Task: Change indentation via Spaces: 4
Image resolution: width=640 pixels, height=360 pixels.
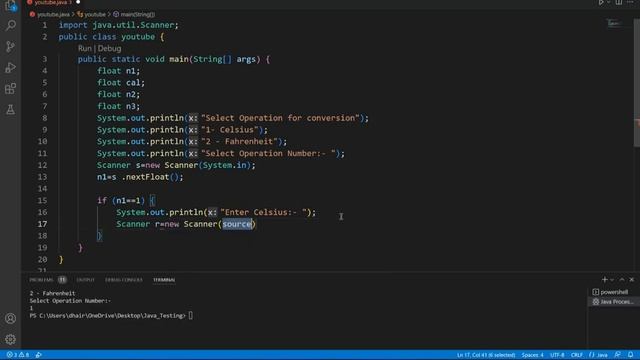Action: pyautogui.click(x=532, y=355)
